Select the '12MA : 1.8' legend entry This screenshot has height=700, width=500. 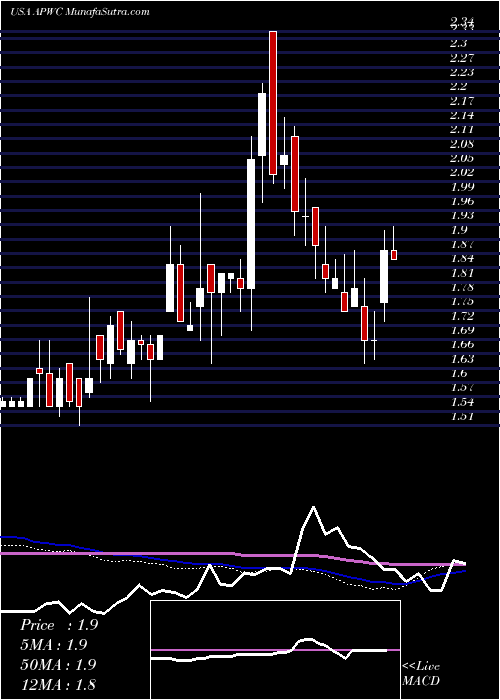pyautogui.click(x=58, y=684)
